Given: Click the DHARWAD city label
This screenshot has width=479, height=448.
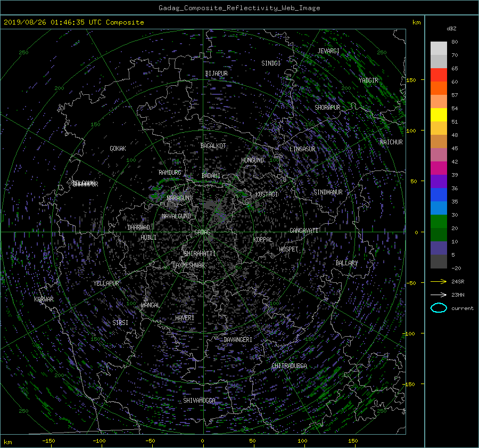Looking at the screenshot, I should click(138, 227).
